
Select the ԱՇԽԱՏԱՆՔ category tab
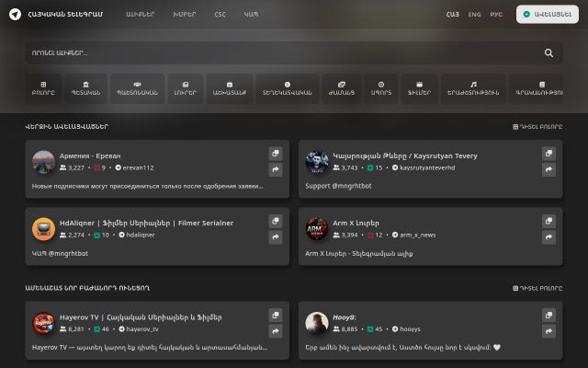click(x=230, y=88)
